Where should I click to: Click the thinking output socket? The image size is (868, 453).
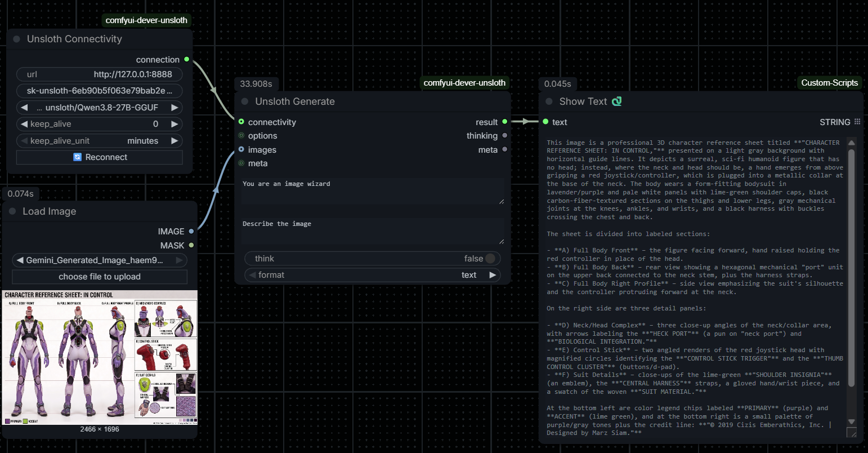[505, 135]
